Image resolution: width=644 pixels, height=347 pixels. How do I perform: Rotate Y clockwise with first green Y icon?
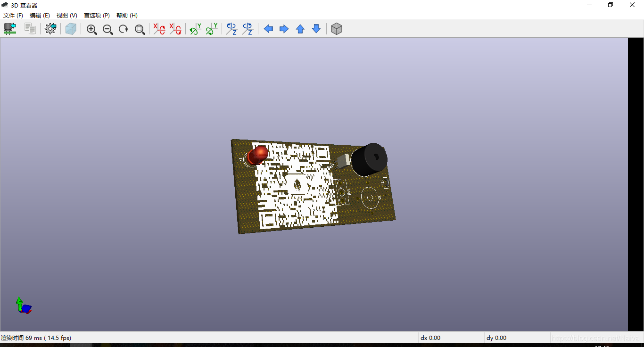tap(196, 29)
